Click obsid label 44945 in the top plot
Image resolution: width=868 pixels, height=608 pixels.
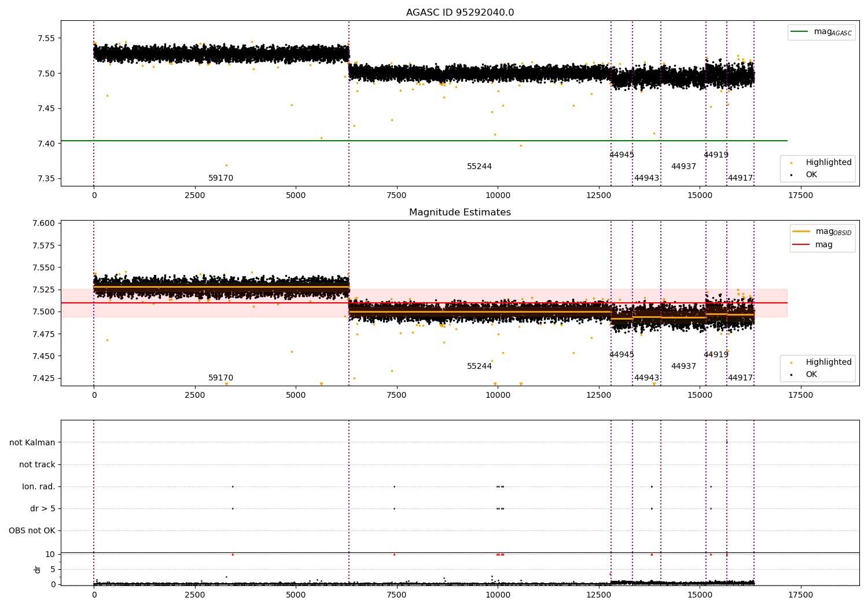tap(622, 155)
